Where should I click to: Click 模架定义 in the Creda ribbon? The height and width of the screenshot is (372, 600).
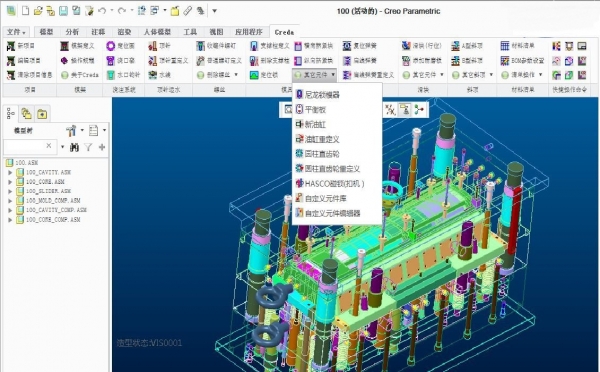(78, 46)
